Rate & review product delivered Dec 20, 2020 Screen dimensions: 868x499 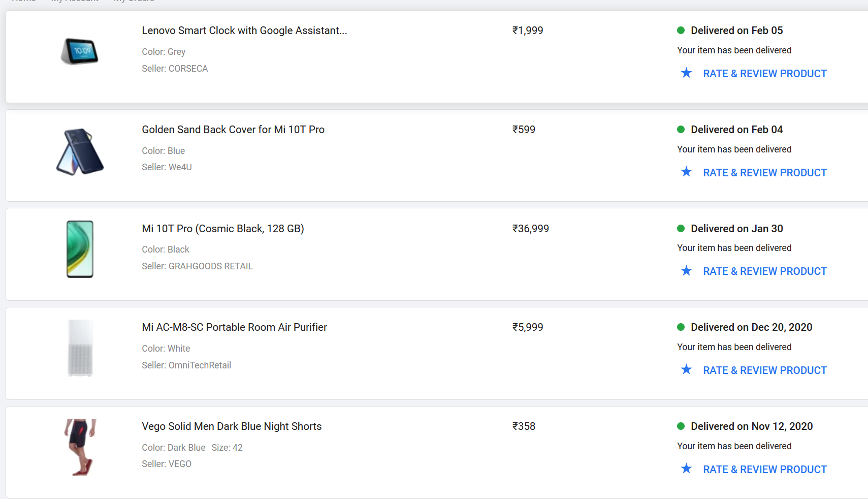pyautogui.click(x=765, y=370)
